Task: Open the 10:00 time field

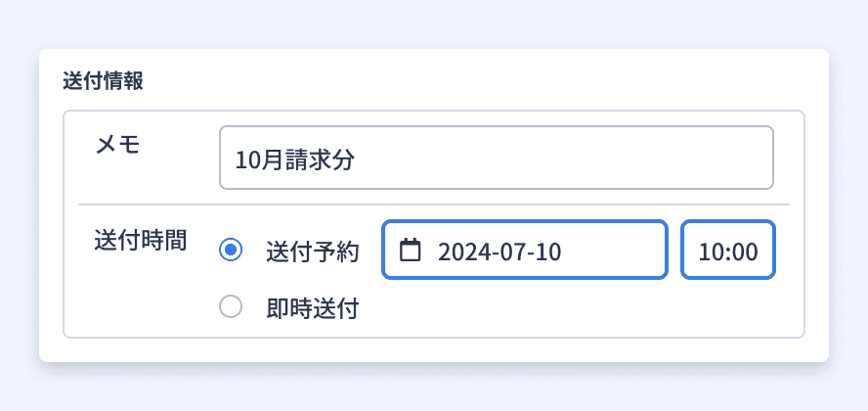Action: coord(728,250)
